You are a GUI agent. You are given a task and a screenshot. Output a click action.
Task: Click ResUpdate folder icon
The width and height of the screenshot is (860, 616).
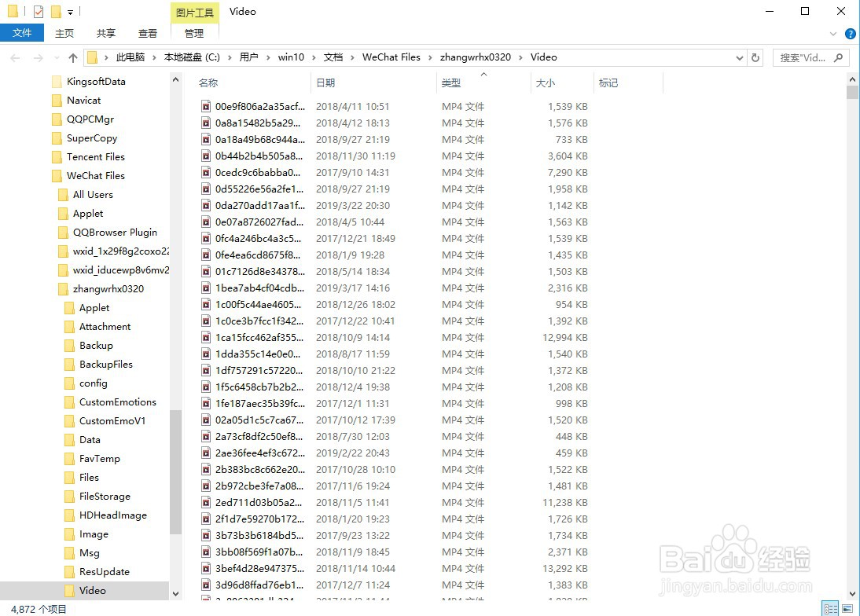[x=69, y=572]
